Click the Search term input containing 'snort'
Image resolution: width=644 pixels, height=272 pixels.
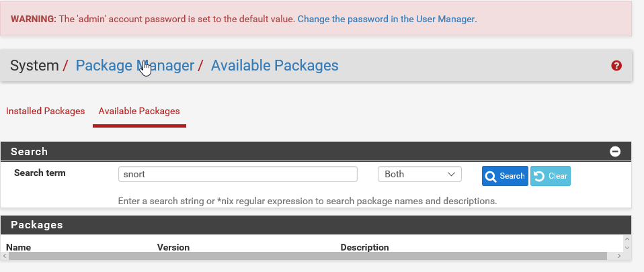(x=237, y=175)
